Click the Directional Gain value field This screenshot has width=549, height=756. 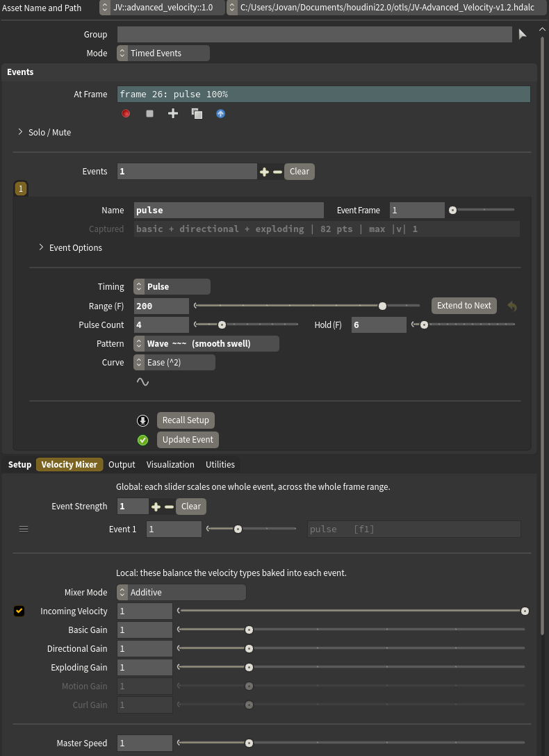(145, 648)
